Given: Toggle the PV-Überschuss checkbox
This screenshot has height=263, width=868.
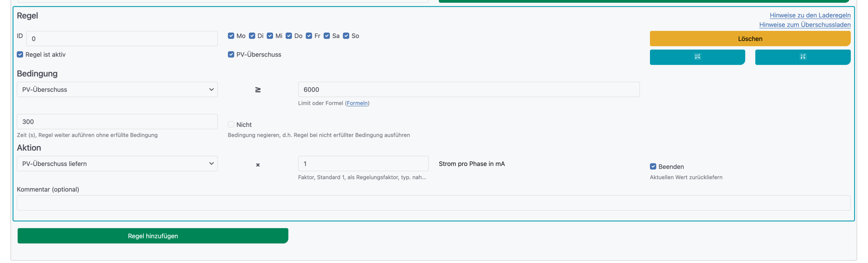Looking at the screenshot, I should tap(231, 55).
